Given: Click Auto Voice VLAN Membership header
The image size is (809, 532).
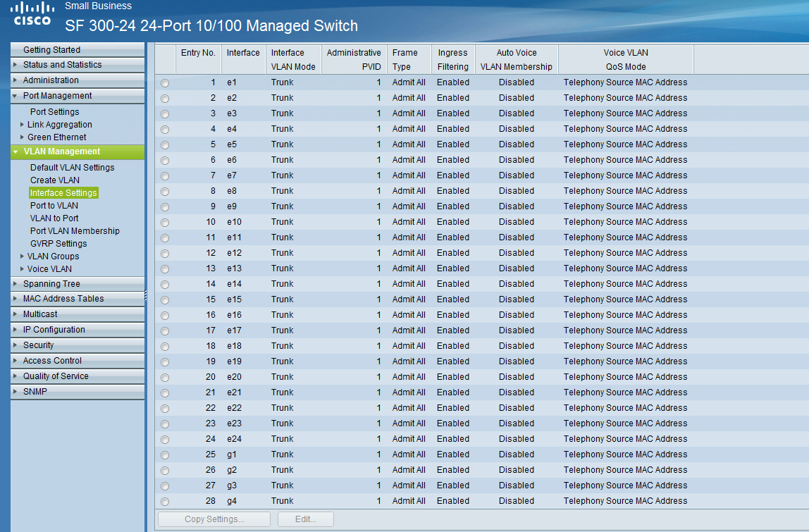Looking at the screenshot, I should (517, 59).
